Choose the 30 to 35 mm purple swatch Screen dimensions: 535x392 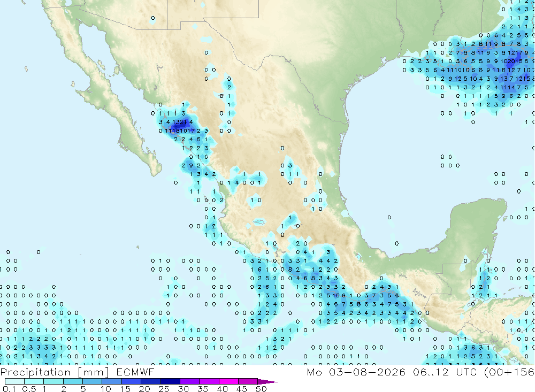point(189,381)
